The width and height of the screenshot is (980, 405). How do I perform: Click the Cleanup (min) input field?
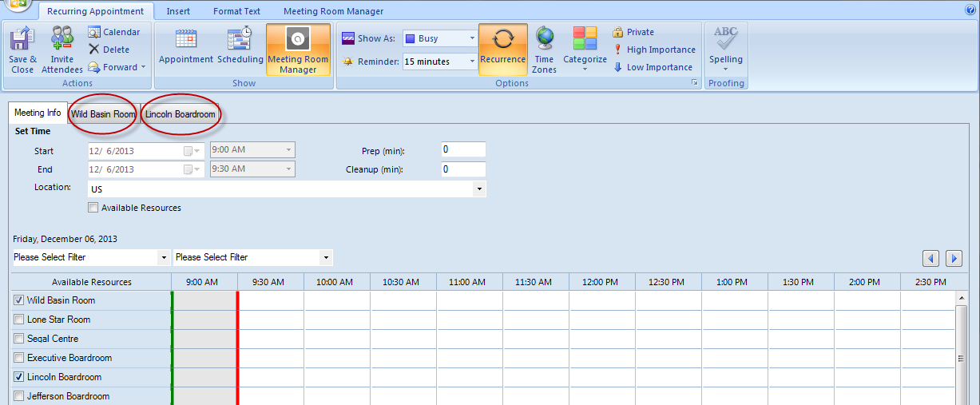click(x=463, y=169)
